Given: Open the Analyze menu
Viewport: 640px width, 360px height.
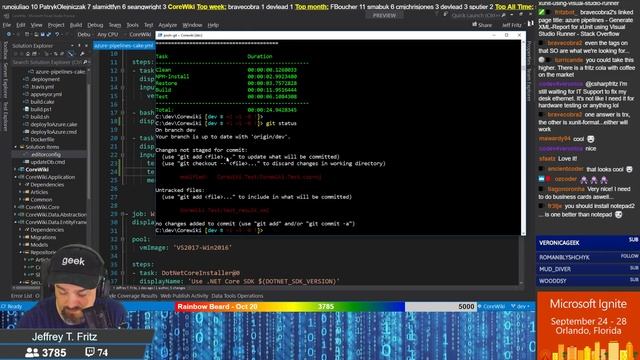Looking at the screenshot, I should (167, 25).
